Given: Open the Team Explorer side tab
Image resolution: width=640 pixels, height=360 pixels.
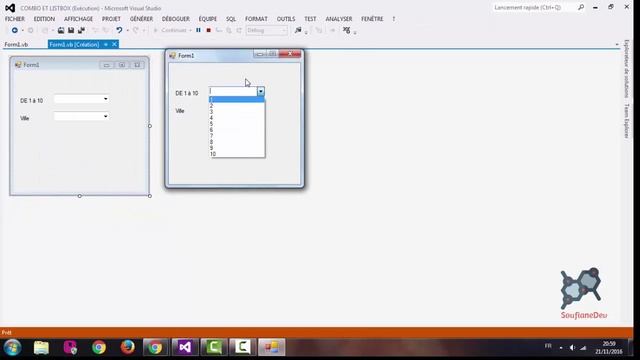Looking at the screenshot, I should coord(627,121).
